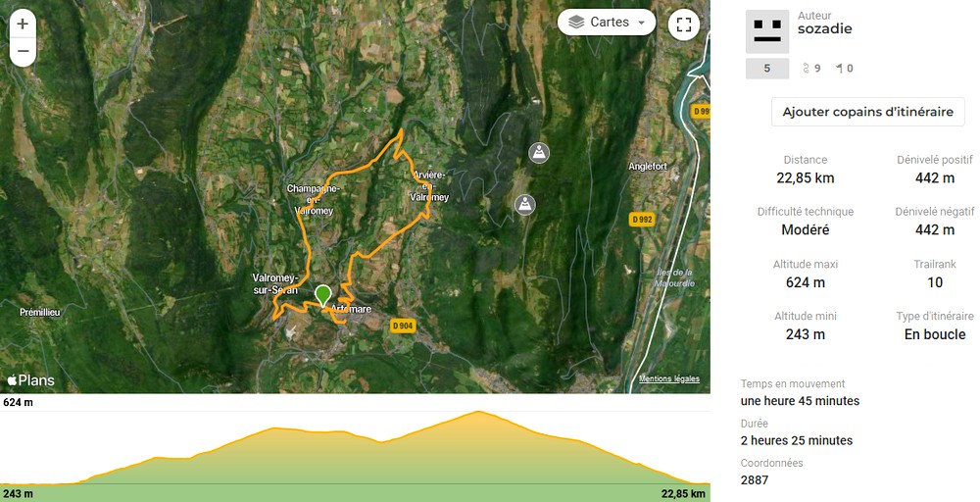This screenshot has width=980, height=502.
Task: Click Ajouter copains d'itinéraire button
Action: [x=867, y=112]
